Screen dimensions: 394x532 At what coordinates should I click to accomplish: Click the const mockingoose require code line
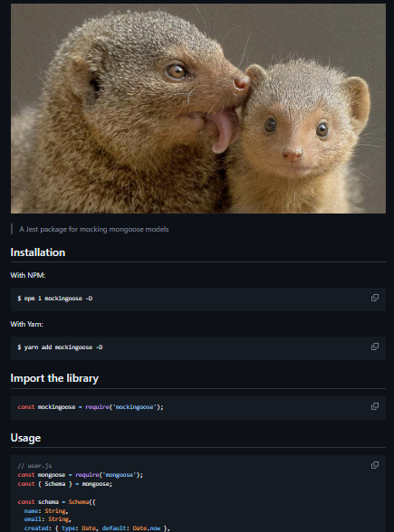(91, 407)
